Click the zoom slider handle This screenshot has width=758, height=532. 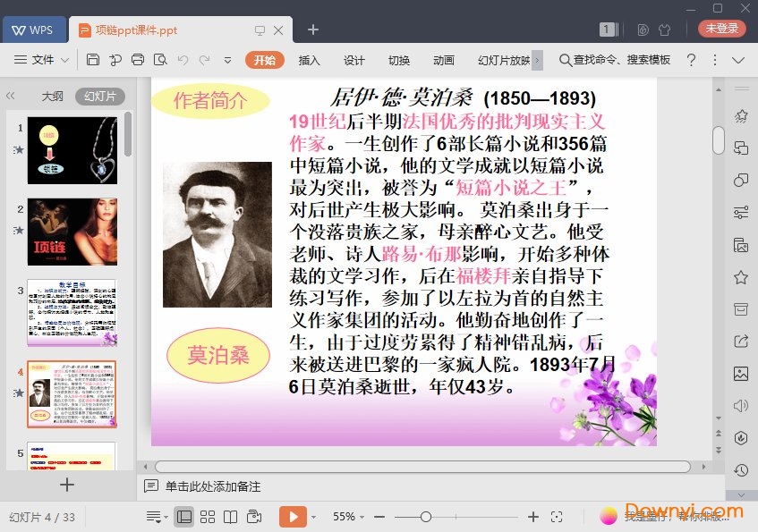(x=426, y=517)
